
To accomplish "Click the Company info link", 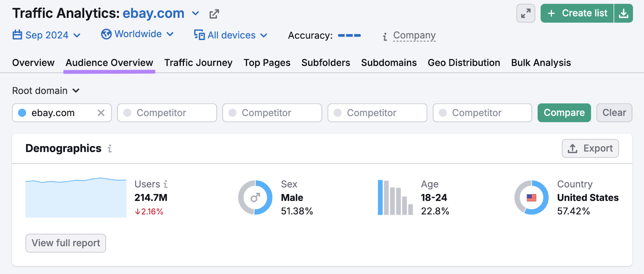I will click(414, 35).
